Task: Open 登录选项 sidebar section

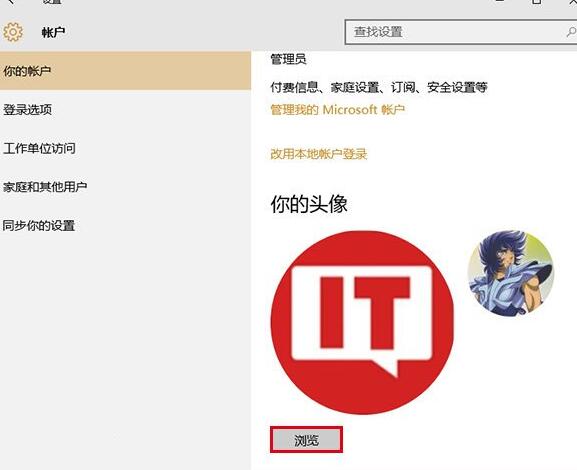Action: (x=125, y=110)
